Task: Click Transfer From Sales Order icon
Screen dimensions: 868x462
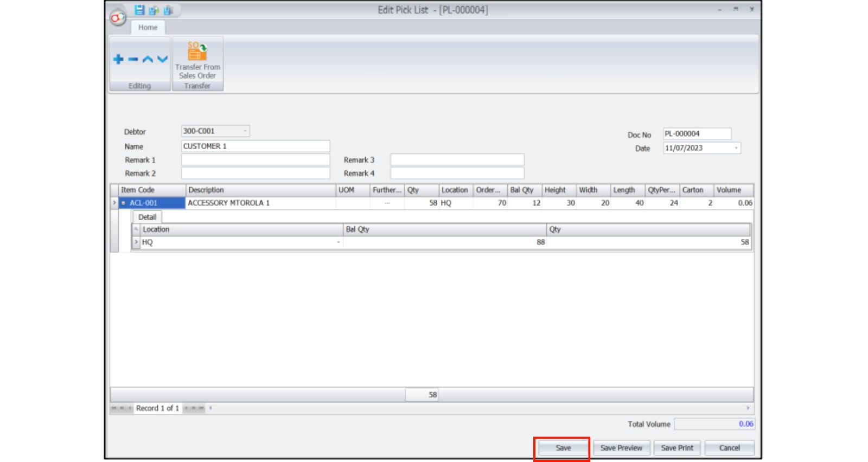Action: (197, 52)
